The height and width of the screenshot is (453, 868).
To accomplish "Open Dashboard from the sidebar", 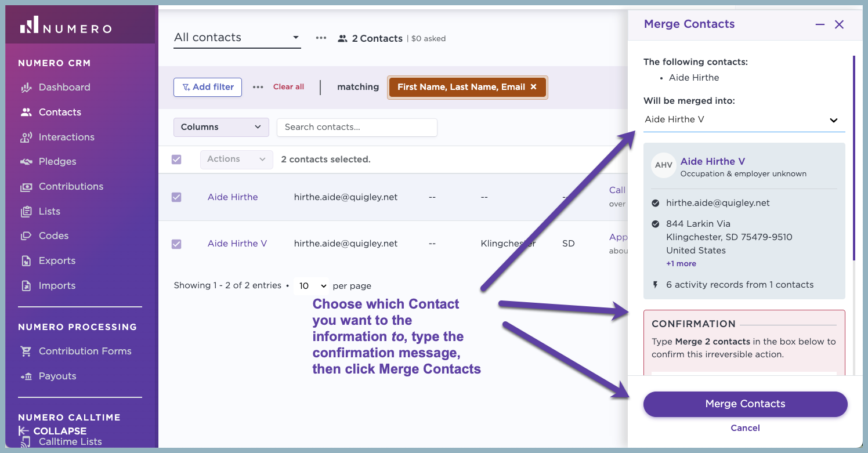I will coord(64,87).
